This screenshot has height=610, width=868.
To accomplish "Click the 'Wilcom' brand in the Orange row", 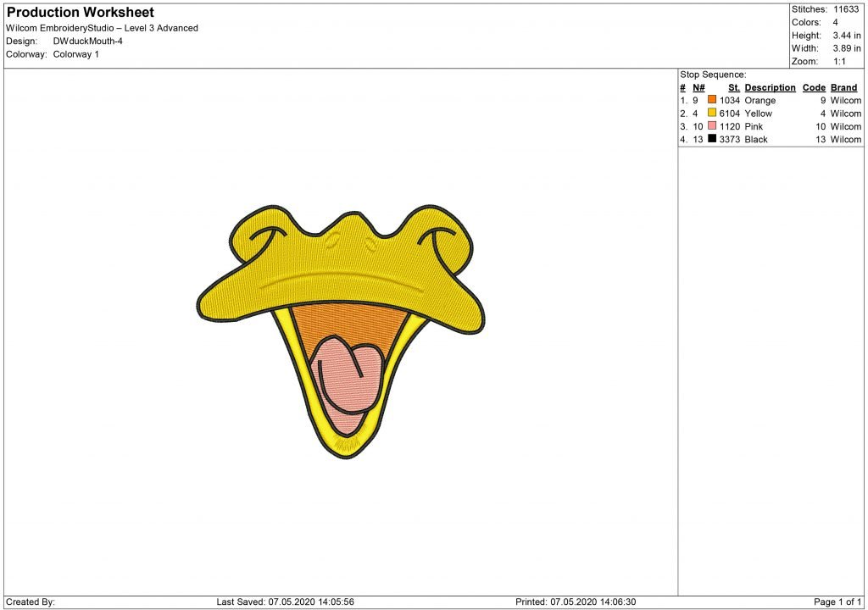I will (x=846, y=101).
